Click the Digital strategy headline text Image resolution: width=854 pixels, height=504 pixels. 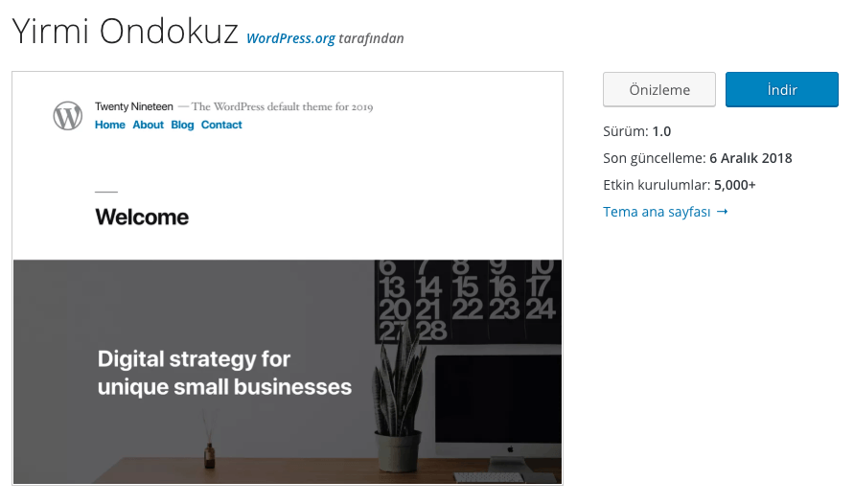pyautogui.click(x=224, y=374)
